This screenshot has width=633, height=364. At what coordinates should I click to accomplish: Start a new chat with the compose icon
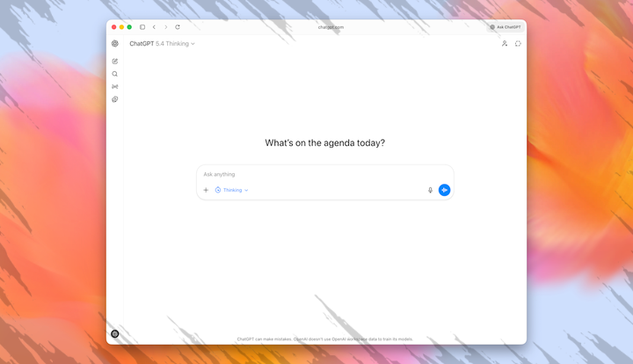point(115,62)
